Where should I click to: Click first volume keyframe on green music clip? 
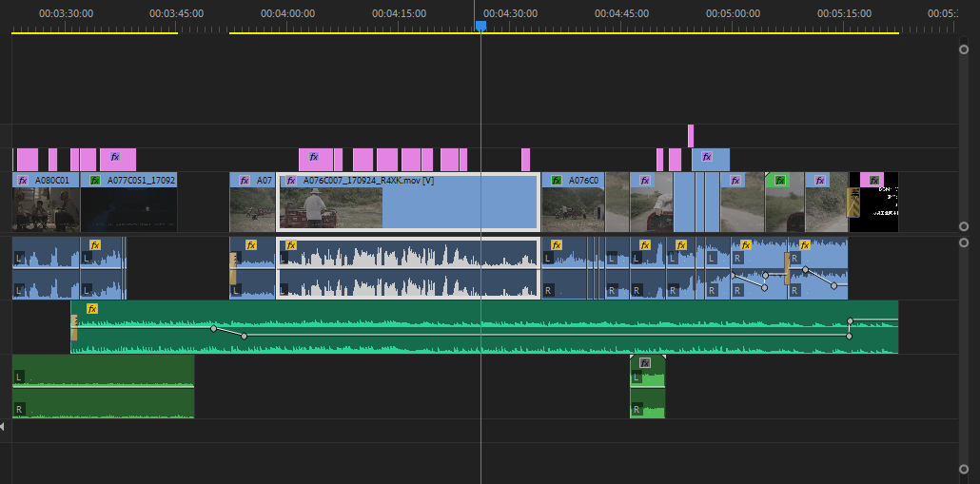point(213,328)
